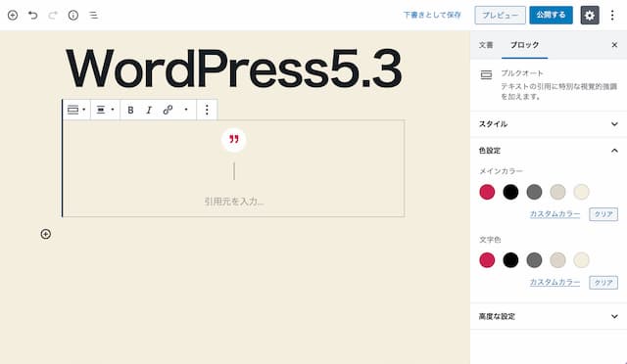Select light gray swatch under メインカラー
The image size is (627, 364).
pyautogui.click(x=557, y=192)
